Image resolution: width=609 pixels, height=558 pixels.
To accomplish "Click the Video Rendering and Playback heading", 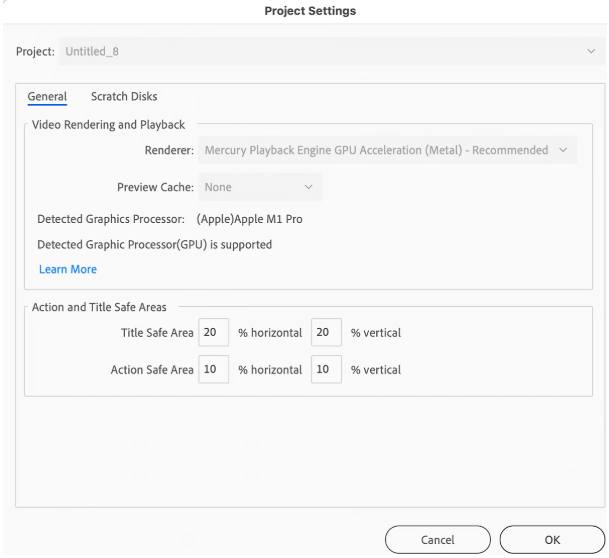I will [109, 125].
